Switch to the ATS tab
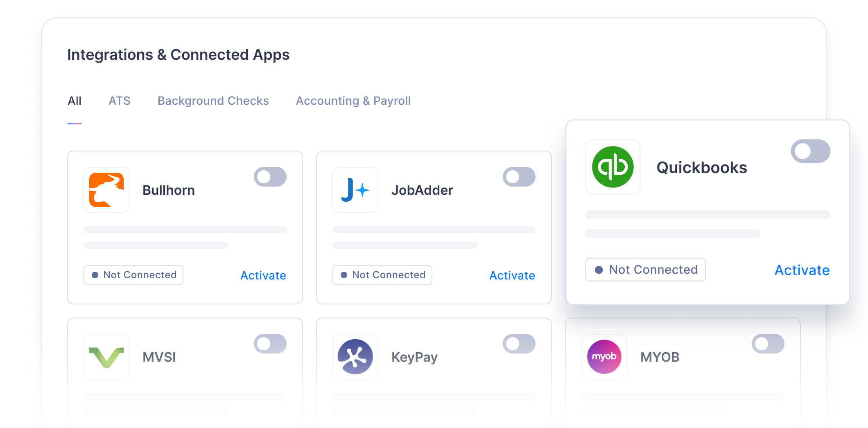 (x=120, y=101)
